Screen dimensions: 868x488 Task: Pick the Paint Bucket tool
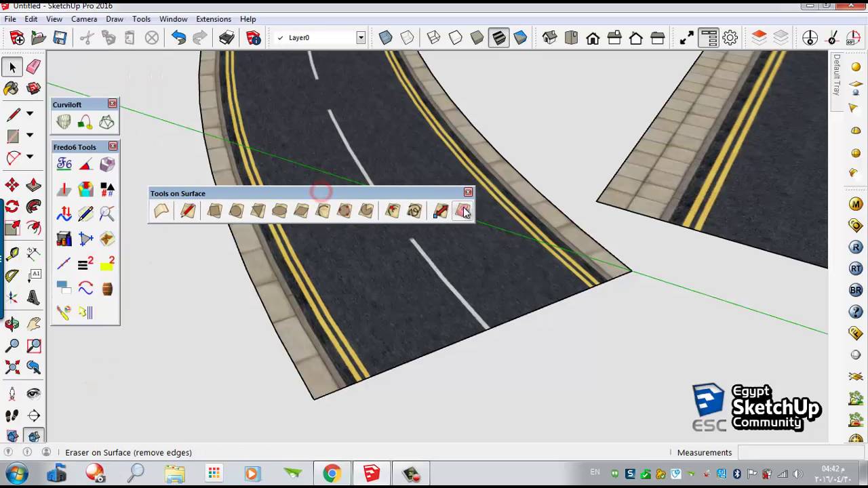12,88
